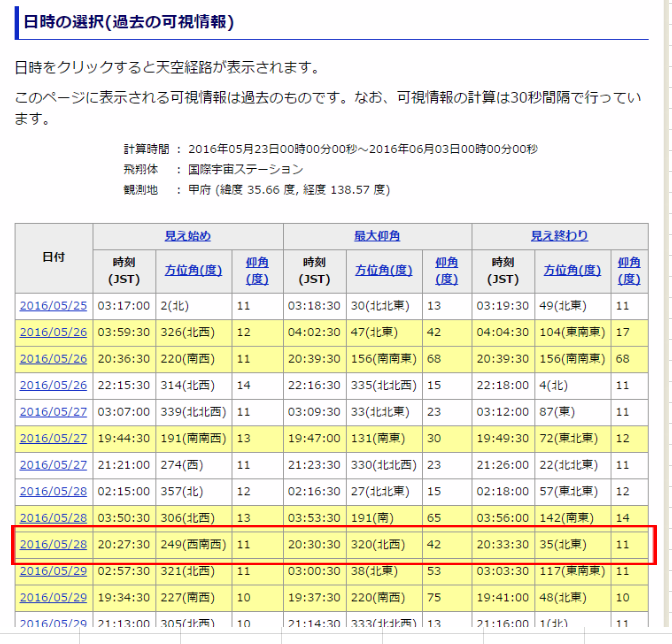The width and height of the screenshot is (672, 644).
Task: Select the cell 117(東南東)
Action: [573, 571]
